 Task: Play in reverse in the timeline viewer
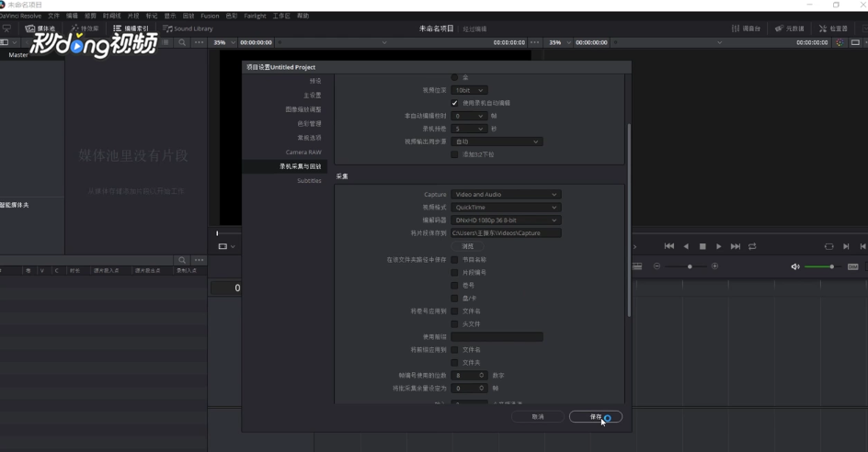[x=686, y=246]
